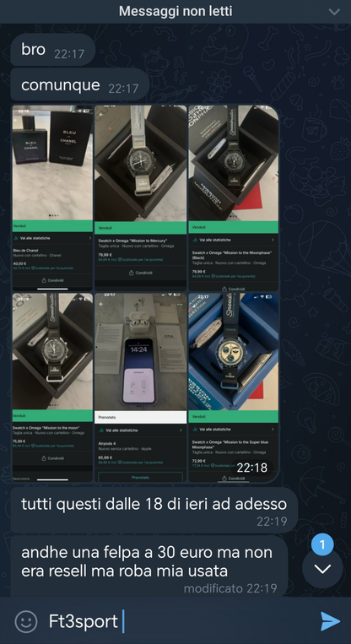Select the 'bro' message bubble
Viewport: 351px width, 644px height.
53,50
